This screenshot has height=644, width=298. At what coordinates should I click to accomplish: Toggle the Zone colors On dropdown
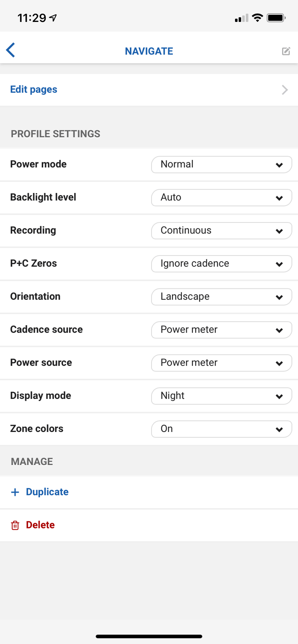[221, 429]
